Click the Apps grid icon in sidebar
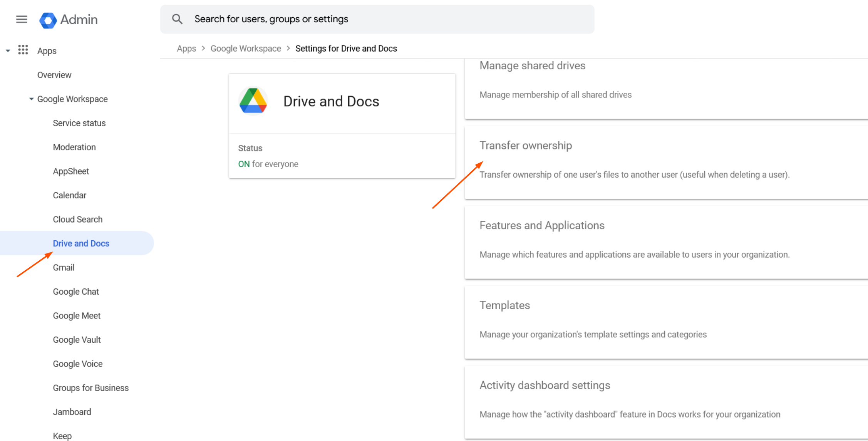 pyautogui.click(x=23, y=50)
